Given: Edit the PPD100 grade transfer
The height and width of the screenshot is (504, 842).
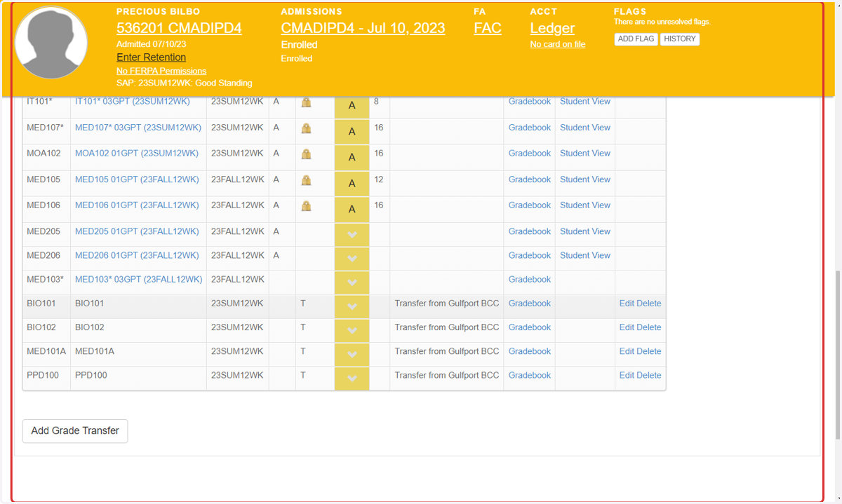Looking at the screenshot, I should coord(627,375).
